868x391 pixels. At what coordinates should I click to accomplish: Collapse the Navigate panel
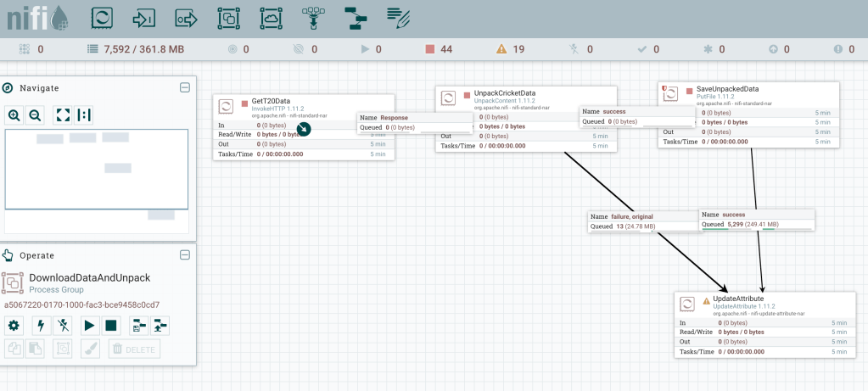tap(184, 87)
